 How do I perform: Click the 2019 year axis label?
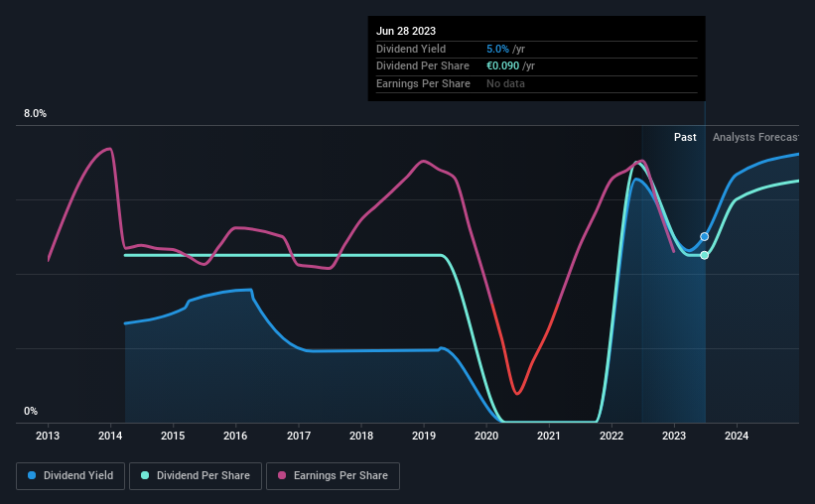pyautogui.click(x=424, y=436)
